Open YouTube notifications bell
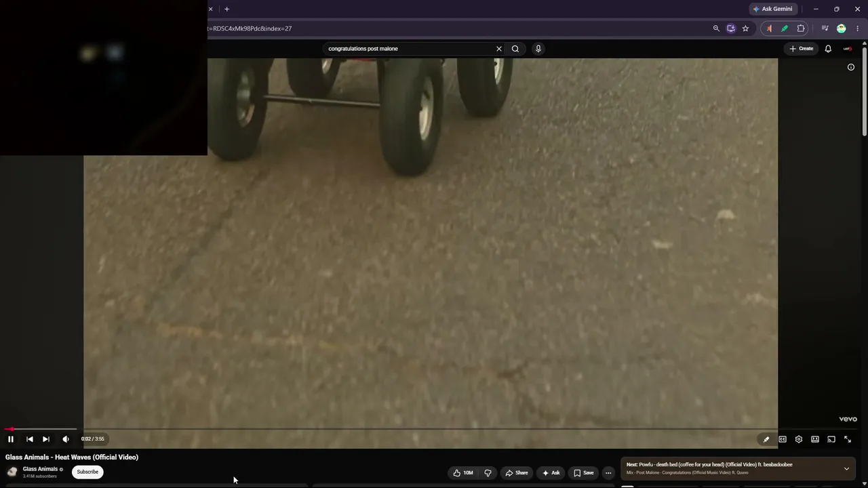This screenshot has width=868, height=488. (x=828, y=49)
